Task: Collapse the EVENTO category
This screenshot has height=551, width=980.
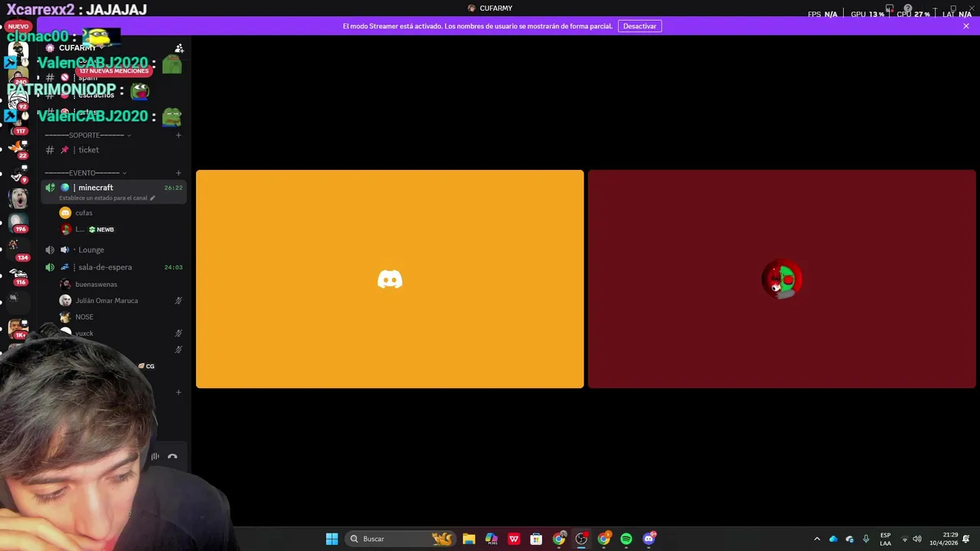Action: 85,173
